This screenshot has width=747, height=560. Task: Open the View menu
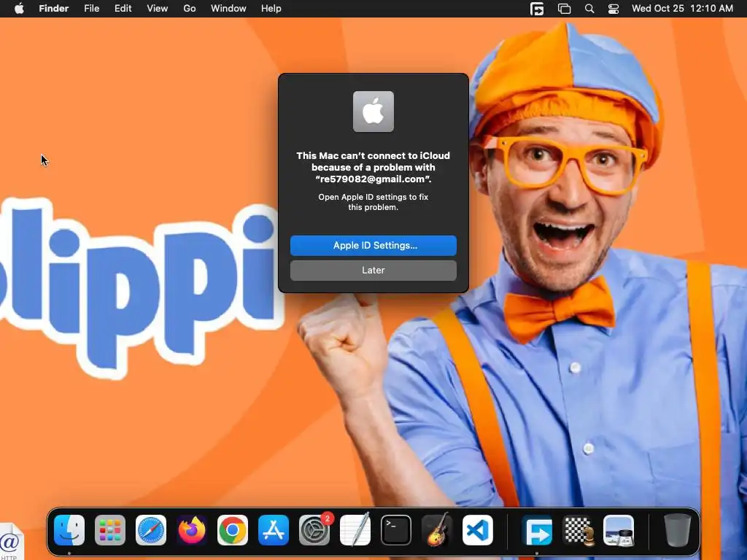pyautogui.click(x=158, y=9)
